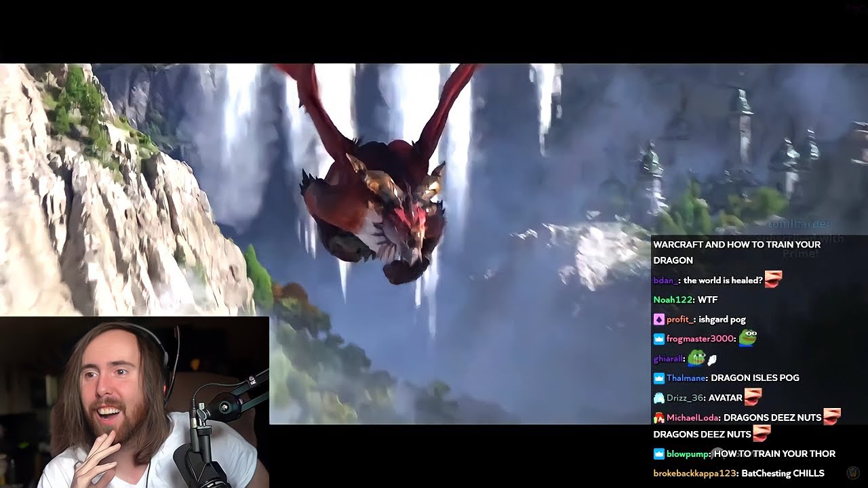
Task: Click the Prime crown badge beside Thalmane
Action: 658,378
